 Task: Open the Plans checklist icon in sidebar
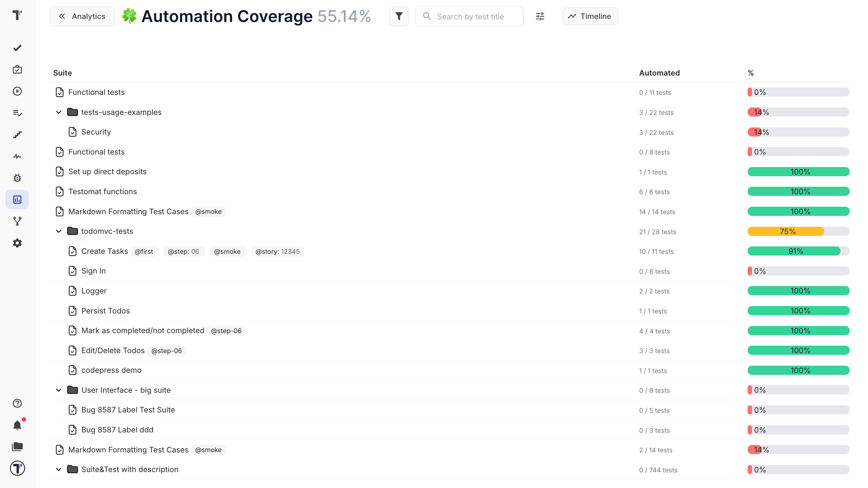point(17,113)
